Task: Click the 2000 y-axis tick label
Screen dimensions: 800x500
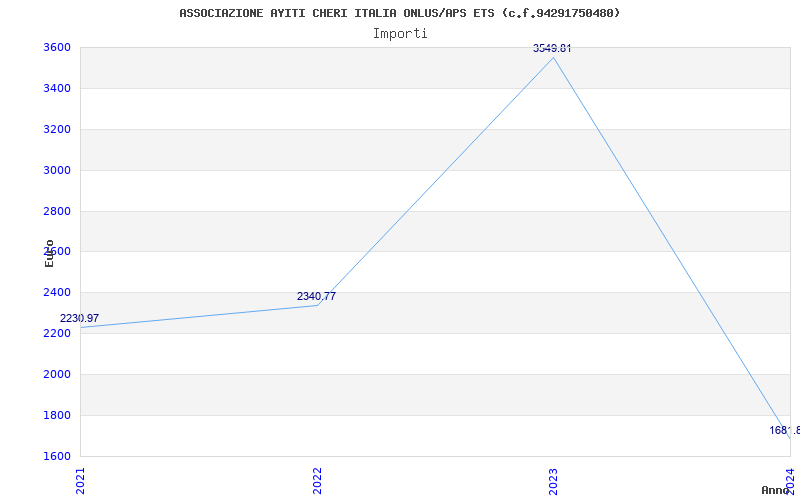Action: tap(57, 374)
